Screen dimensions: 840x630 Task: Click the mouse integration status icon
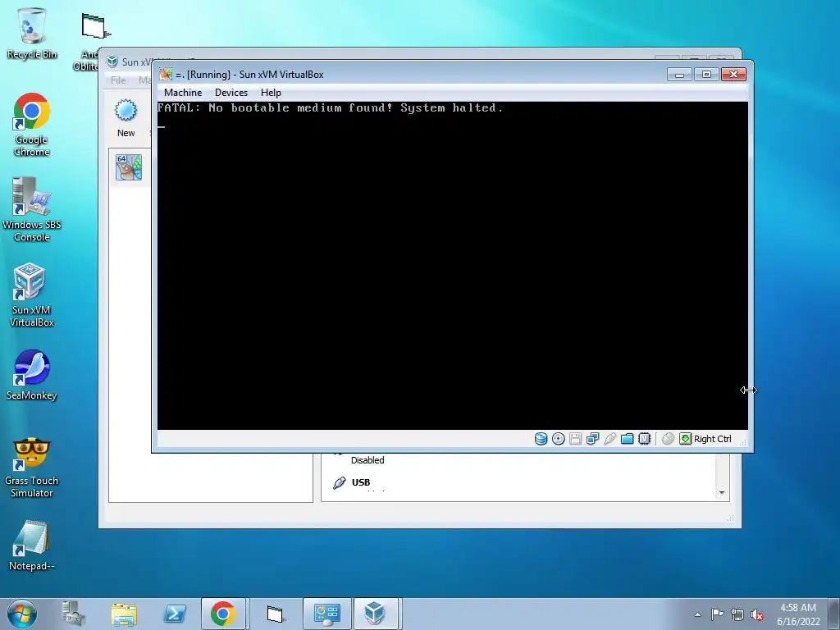668,439
